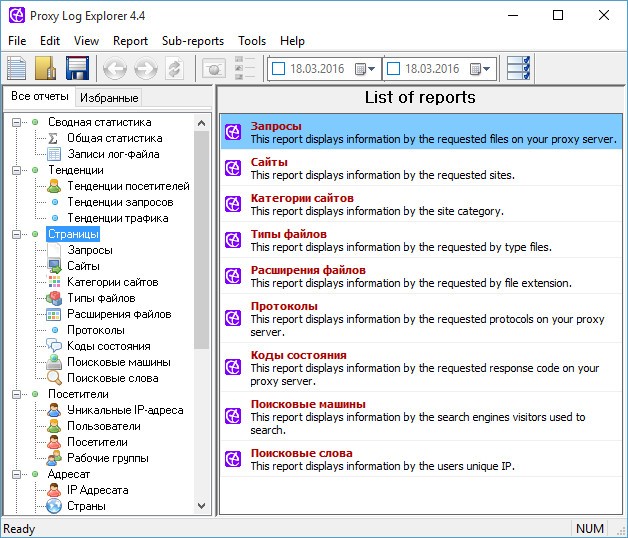
Task: Click the Коды состояния report icon in list
Action: [233, 368]
